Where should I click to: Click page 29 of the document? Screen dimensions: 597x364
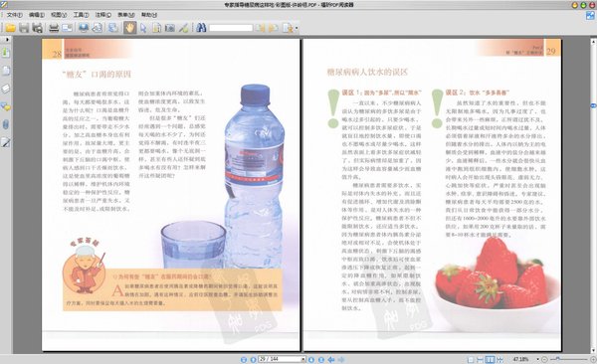[432, 195]
